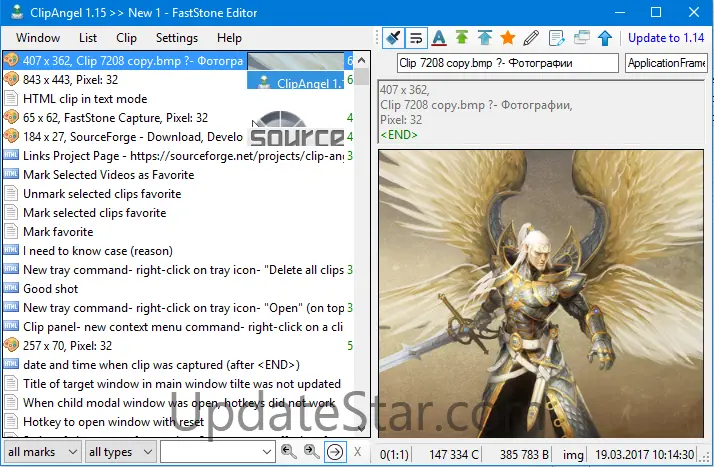Click the blue up-arrow toolbar icon
Viewport: 714px width, 467px height.
pos(604,38)
